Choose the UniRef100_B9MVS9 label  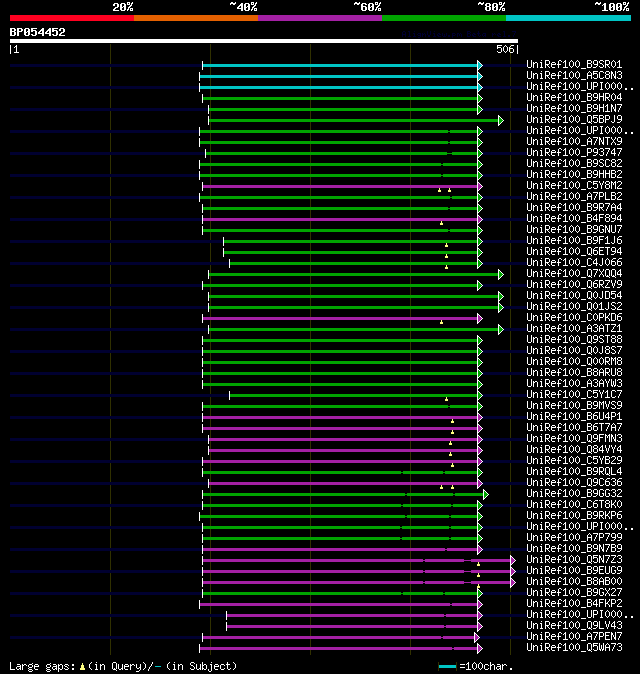point(574,406)
